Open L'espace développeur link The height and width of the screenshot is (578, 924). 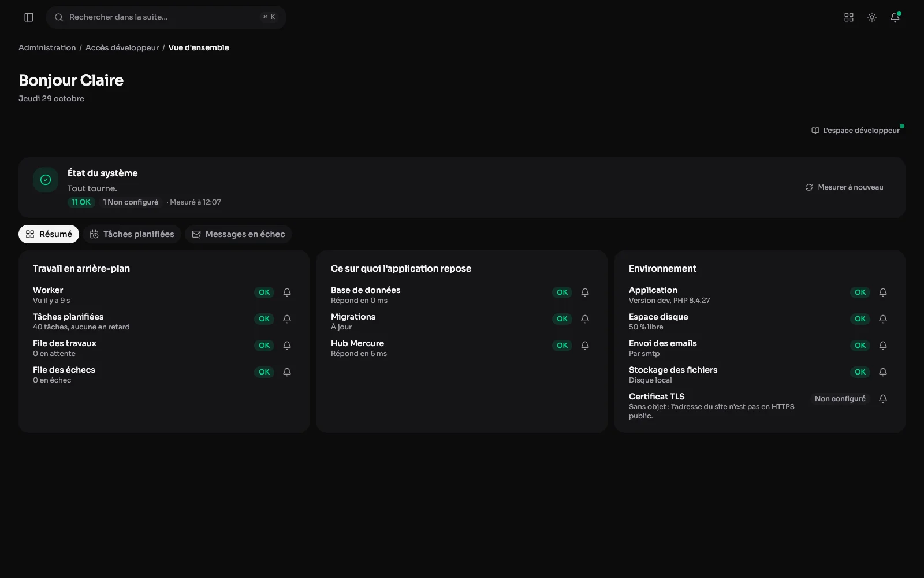[855, 131]
